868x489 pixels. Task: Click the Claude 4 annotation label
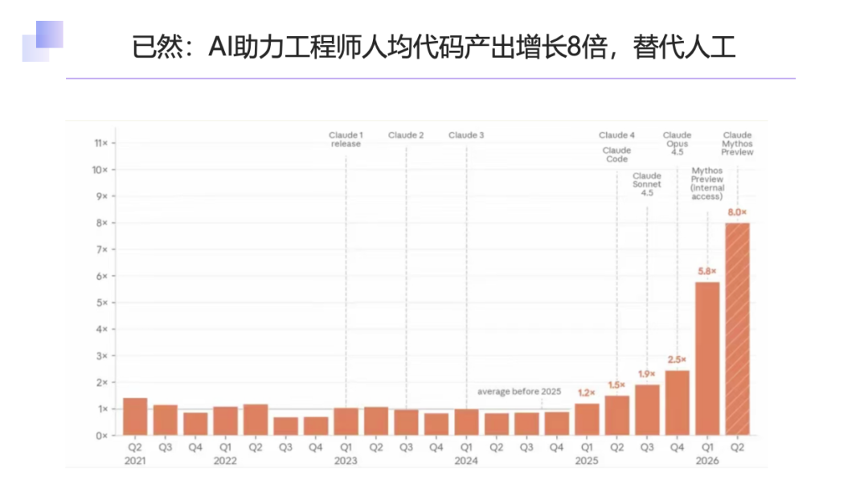click(616, 135)
